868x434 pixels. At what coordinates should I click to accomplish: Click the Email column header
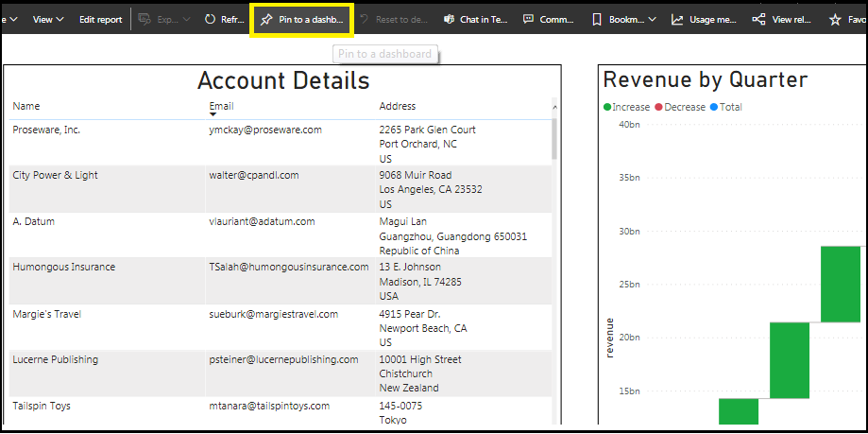[x=221, y=106]
